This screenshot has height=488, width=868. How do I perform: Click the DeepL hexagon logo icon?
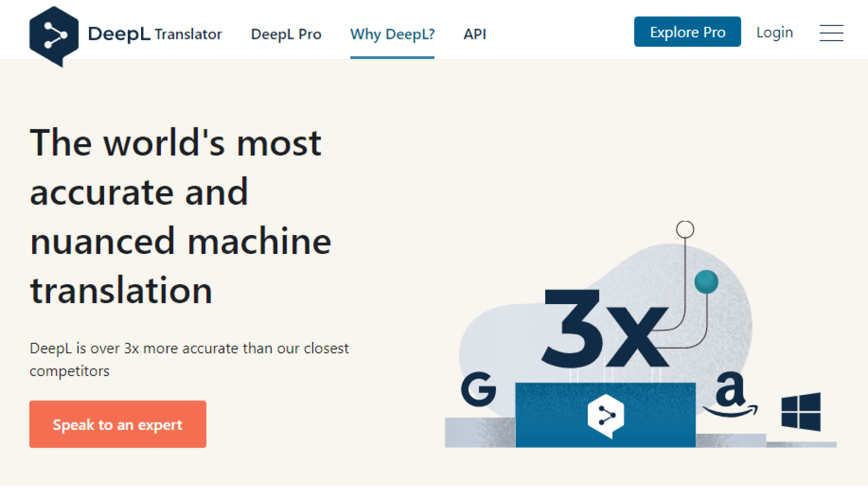53,36
